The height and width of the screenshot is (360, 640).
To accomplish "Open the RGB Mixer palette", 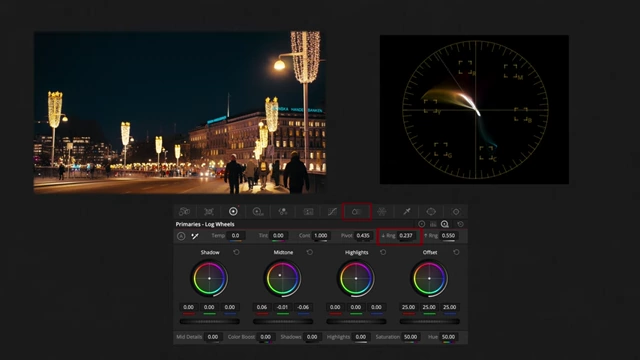I will point(282,211).
